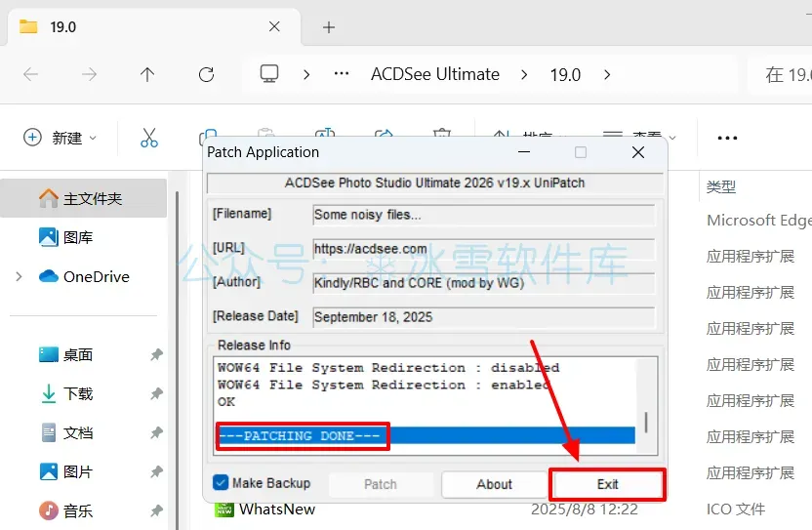
Task: Maximize the Patch Application window
Action: pyautogui.click(x=581, y=152)
